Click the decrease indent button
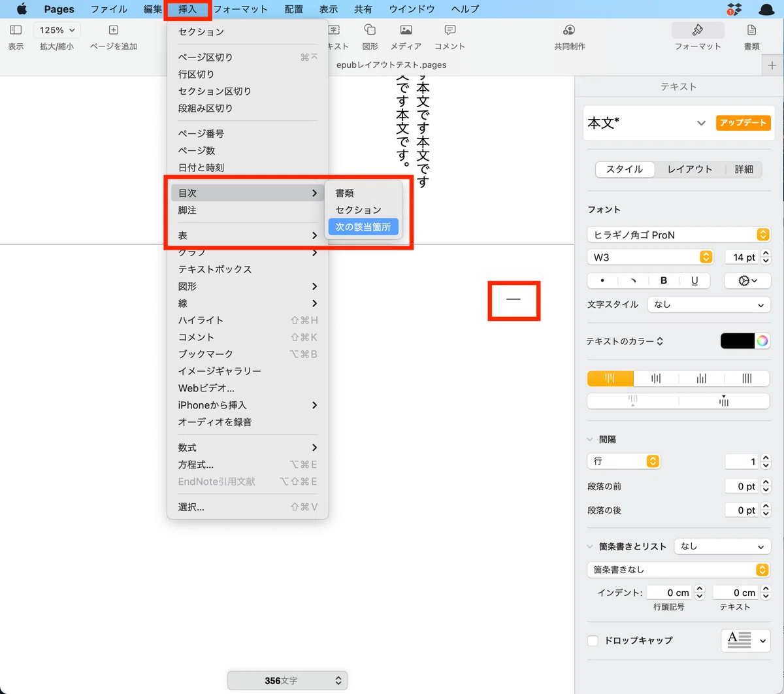This screenshot has width=784, height=694. click(x=632, y=401)
